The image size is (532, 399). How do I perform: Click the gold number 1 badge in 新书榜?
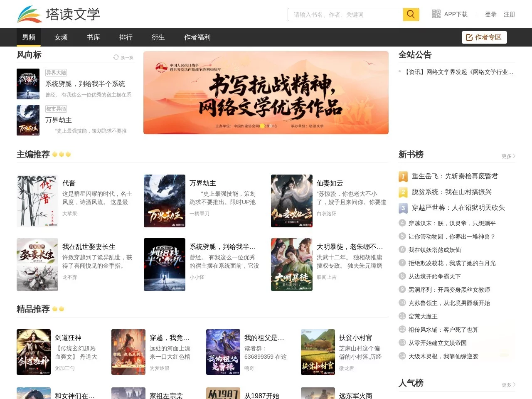click(x=402, y=176)
